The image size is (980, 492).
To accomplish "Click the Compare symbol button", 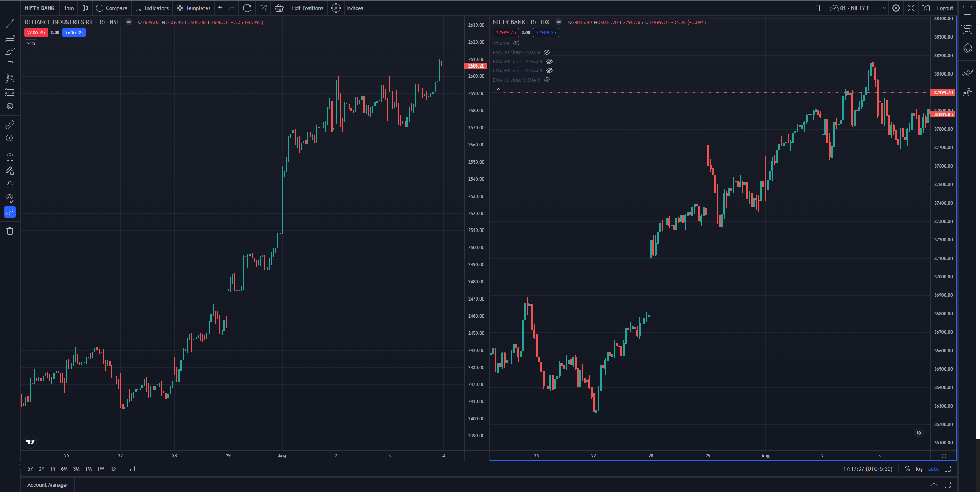I will pos(112,8).
